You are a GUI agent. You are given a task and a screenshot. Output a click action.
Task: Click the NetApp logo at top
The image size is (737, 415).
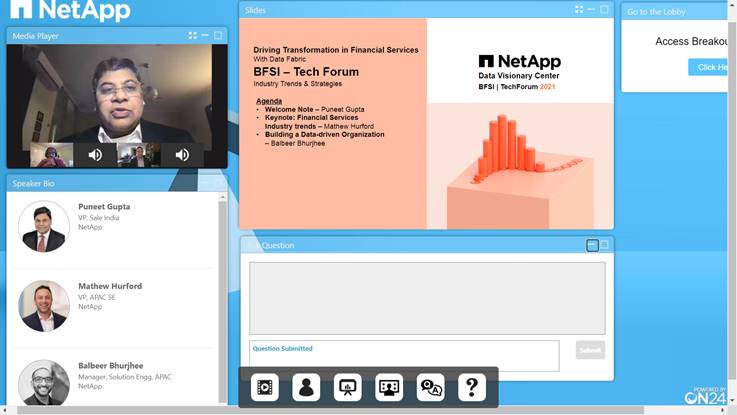tap(71, 9)
